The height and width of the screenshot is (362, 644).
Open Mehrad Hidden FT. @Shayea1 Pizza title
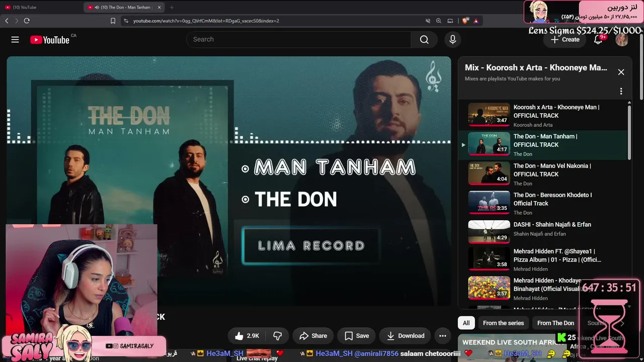tap(557, 255)
